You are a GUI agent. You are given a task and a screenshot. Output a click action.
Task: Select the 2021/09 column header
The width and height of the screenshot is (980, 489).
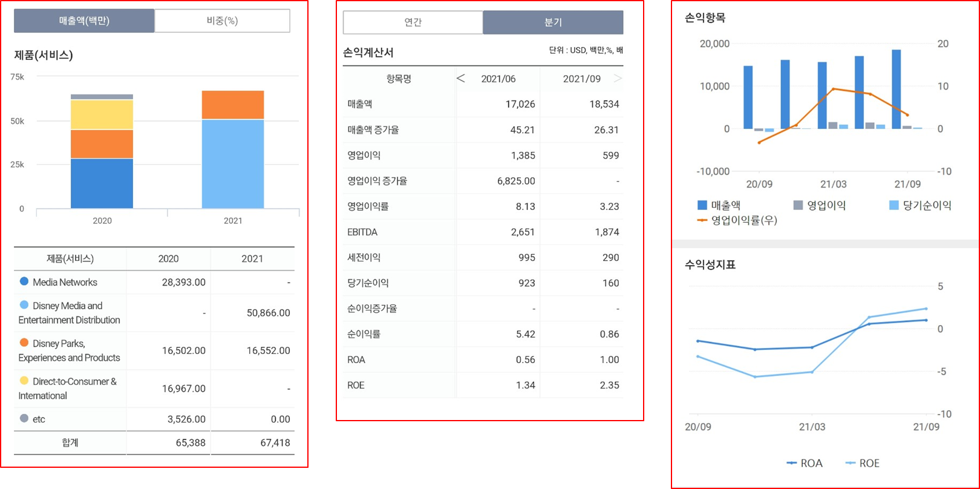(581, 79)
